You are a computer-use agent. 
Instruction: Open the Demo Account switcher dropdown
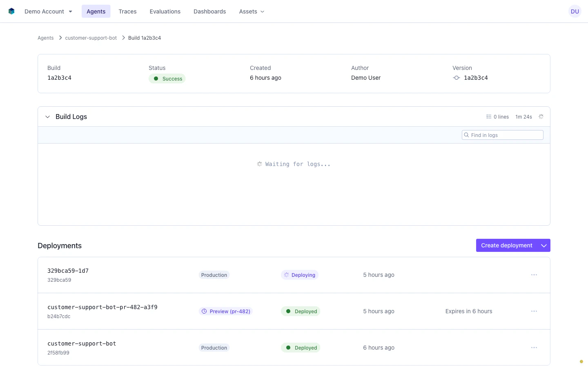click(48, 11)
